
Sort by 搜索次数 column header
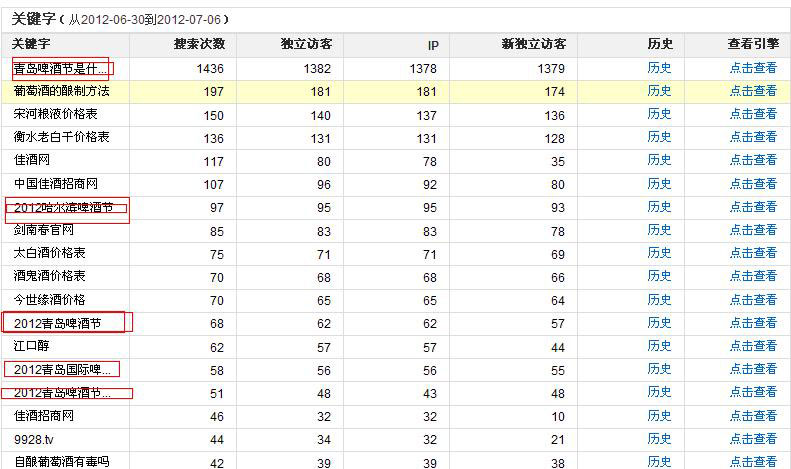coord(199,44)
